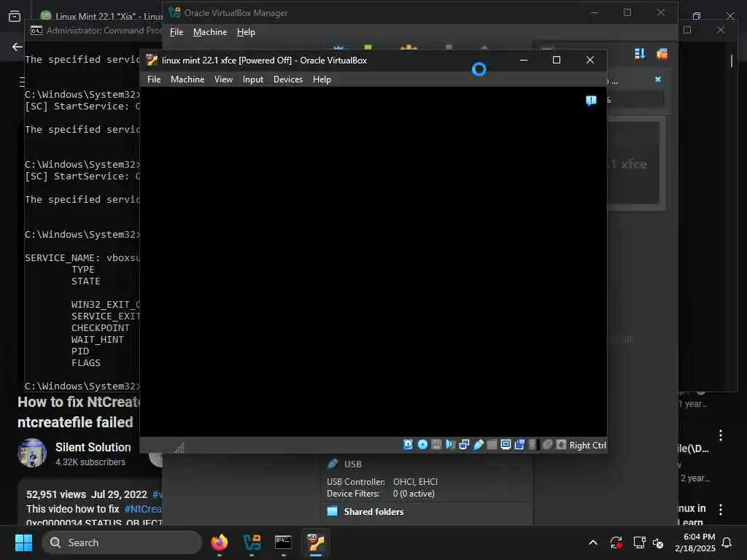Select the Linux Mint 22.1 "Xia" browser tab

[101, 16]
